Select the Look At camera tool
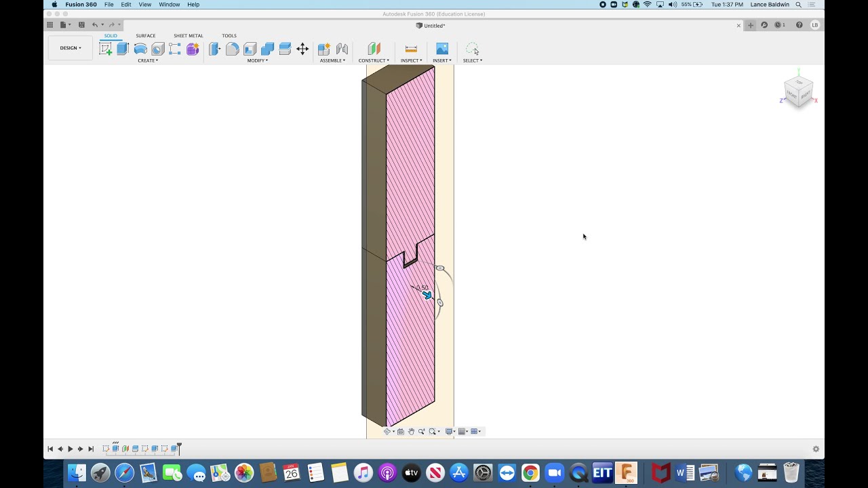 coord(400,432)
